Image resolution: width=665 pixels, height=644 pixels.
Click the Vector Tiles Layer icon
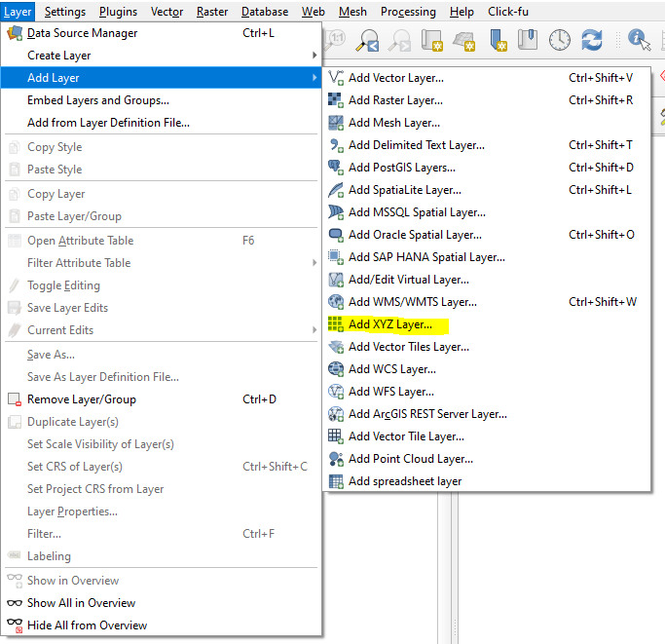coord(336,347)
